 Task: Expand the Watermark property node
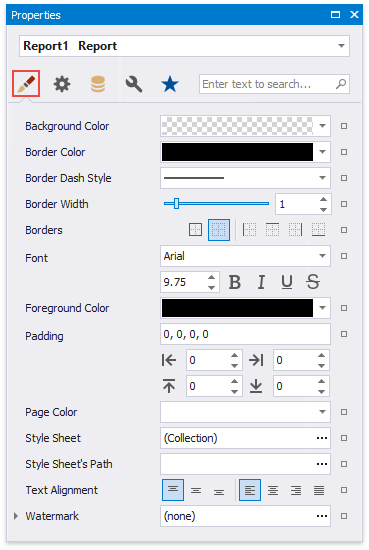click(x=15, y=516)
